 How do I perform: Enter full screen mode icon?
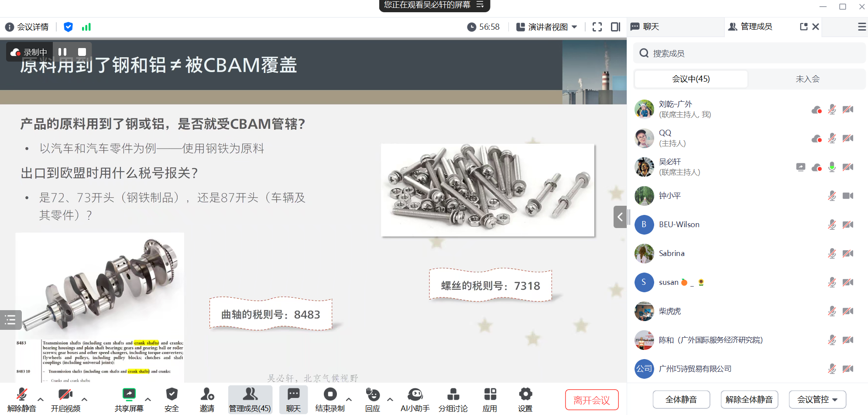pos(597,27)
